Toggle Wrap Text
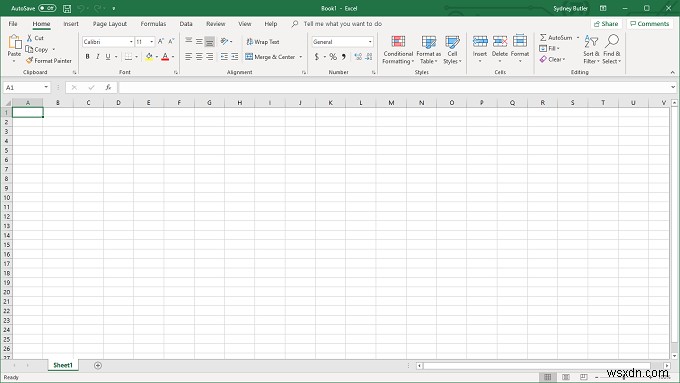The height and width of the screenshot is (383, 680). [x=263, y=42]
